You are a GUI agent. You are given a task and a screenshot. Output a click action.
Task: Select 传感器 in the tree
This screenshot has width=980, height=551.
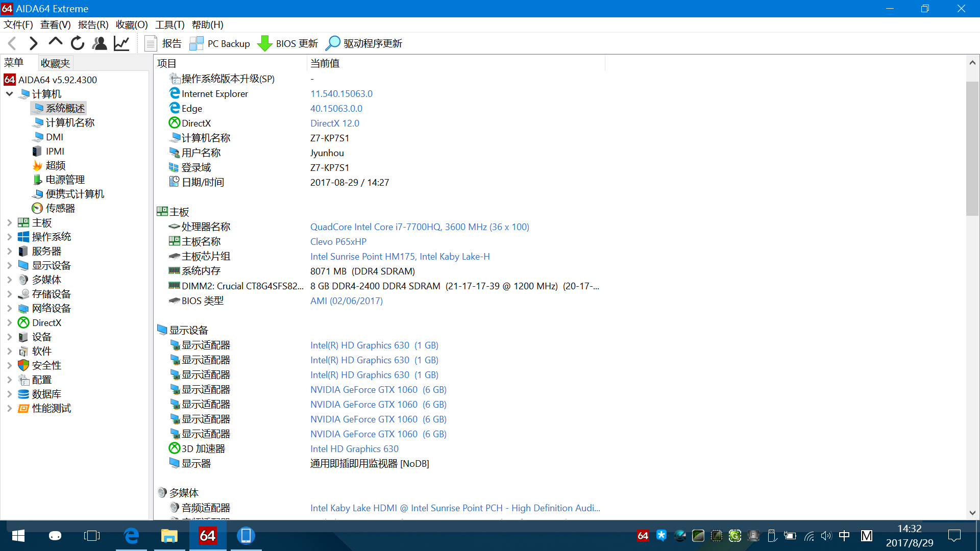pyautogui.click(x=60, y=208)
